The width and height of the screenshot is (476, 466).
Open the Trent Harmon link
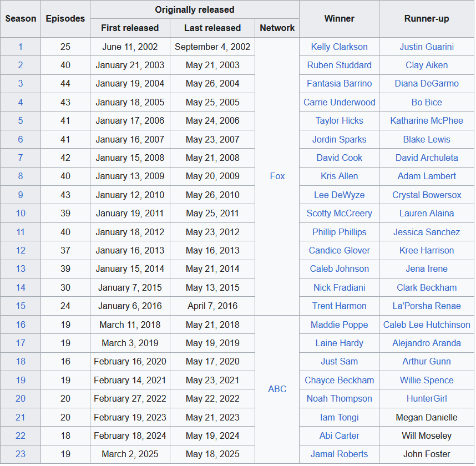click(339, 306)
